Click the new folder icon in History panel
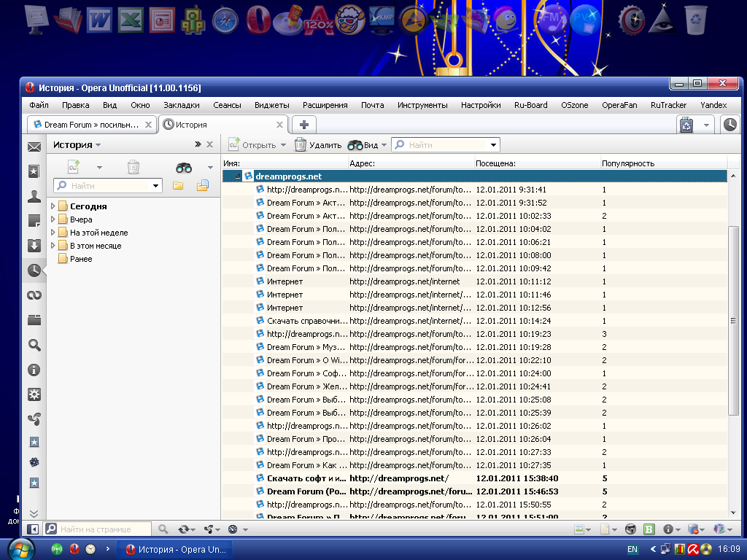The height and width of the screenshot is (560, 747). pyautogui.click(x=178, y=186)
